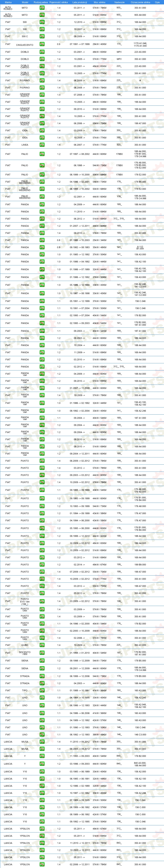This screenshot has width=164, height=868.
Task: Click the fuel icon in the PUNTO EVO Van row
Action: point(42,601)
